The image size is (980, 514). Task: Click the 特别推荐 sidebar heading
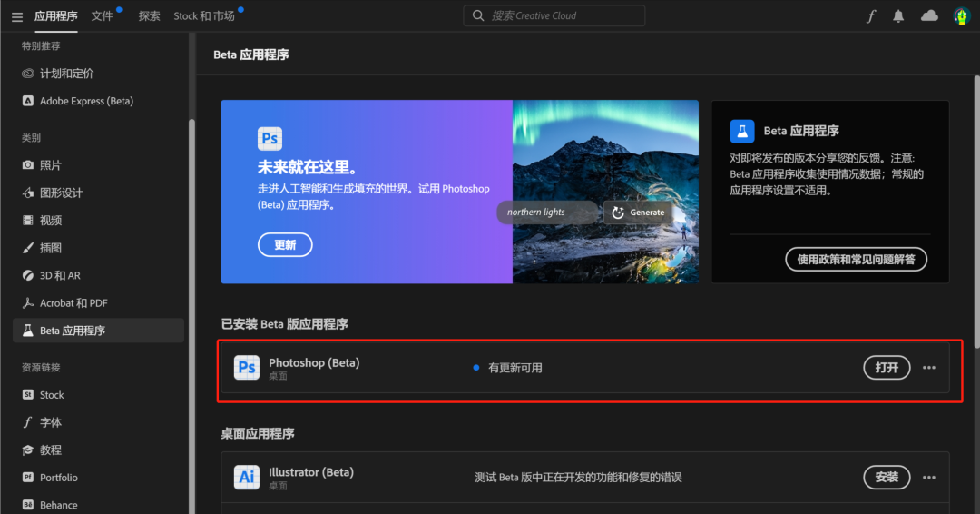coord(41,45)
